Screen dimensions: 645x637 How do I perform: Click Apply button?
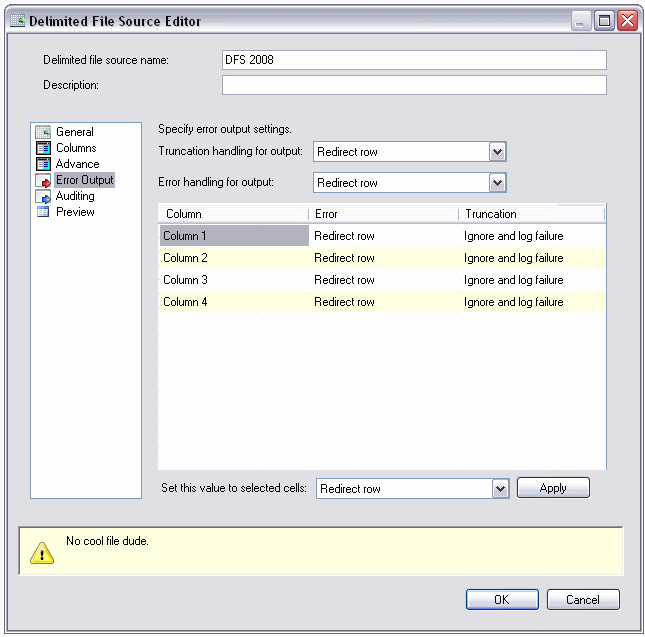coord(553,488)
